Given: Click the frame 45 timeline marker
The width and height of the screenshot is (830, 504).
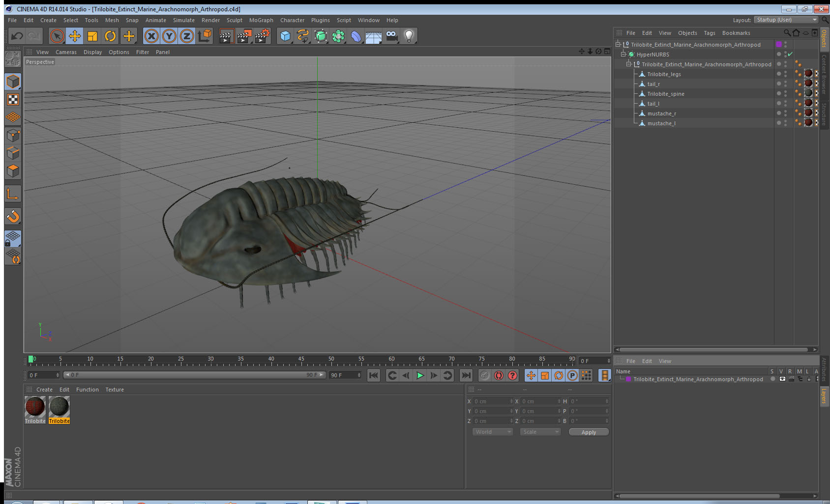Looking at the screenshot, I should (x=301, y=359).
